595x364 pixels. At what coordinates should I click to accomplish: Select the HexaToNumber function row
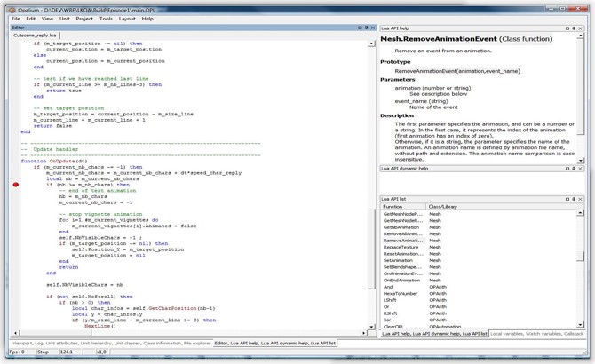pos(401,294)
